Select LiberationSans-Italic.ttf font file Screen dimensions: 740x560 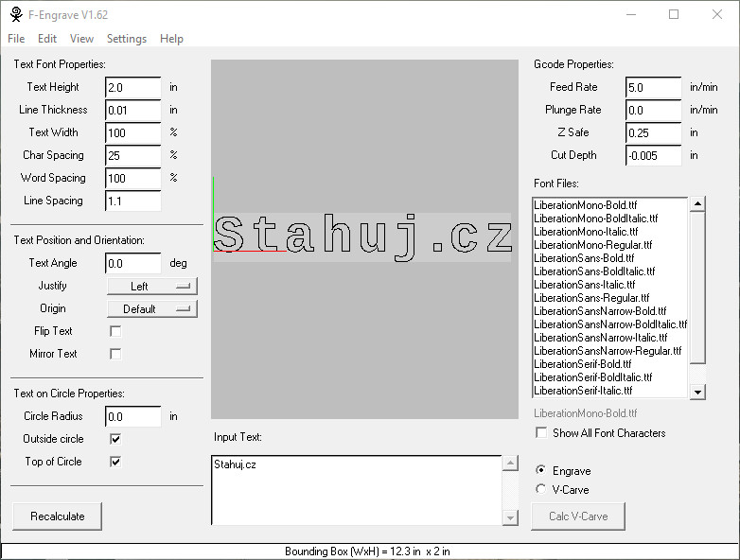click(x=609, y=285)
